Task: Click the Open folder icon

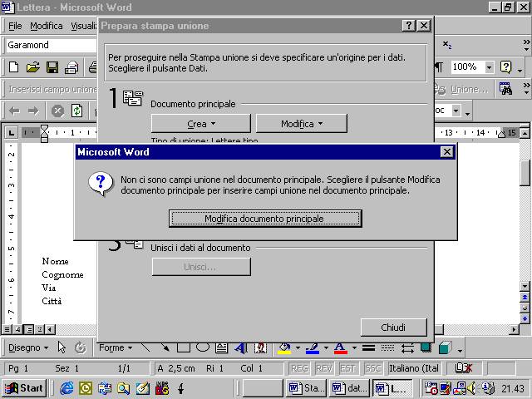Action: [33, 66]
